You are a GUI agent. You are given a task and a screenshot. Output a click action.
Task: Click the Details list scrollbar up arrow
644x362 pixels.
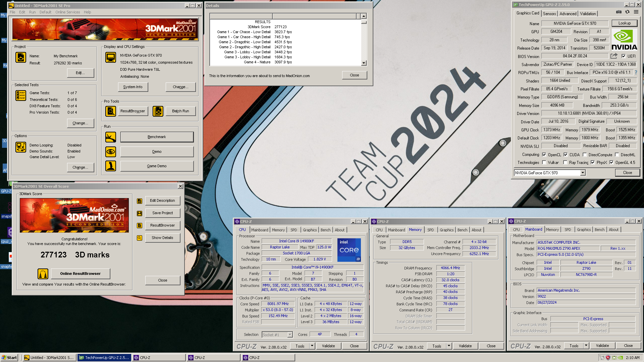click(x=364, y=16)
